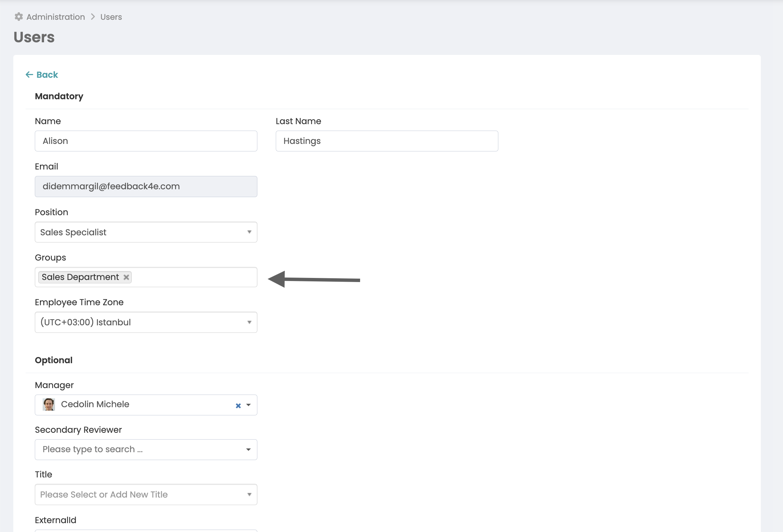
Task: Open the Title dropdown arrow
Action: tap(249, 494)
